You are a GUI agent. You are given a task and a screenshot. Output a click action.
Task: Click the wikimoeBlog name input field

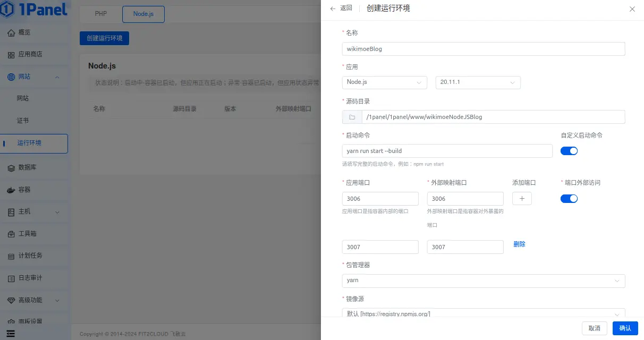(483, 48)
